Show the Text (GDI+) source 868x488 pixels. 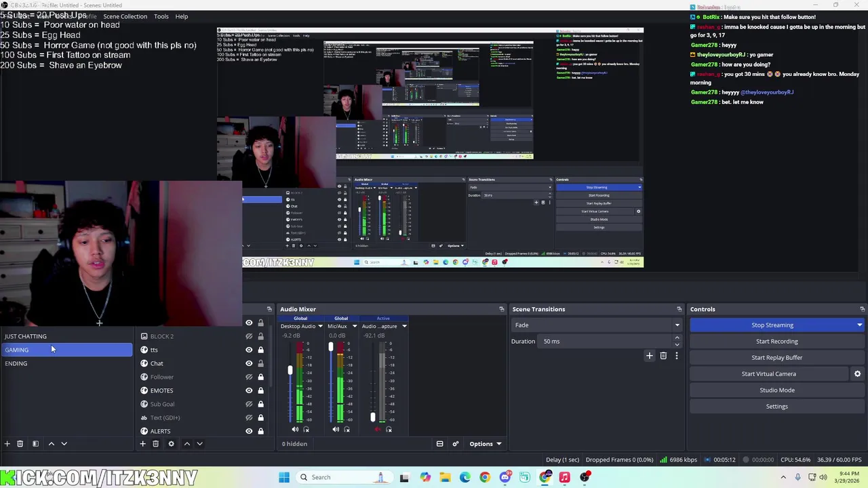(x=249, y=418)
